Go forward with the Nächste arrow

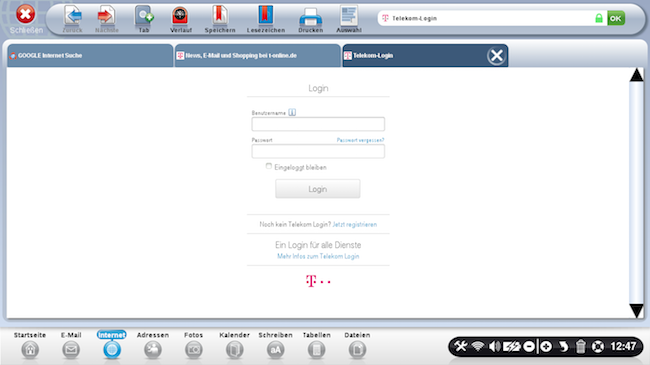(107, 16)
